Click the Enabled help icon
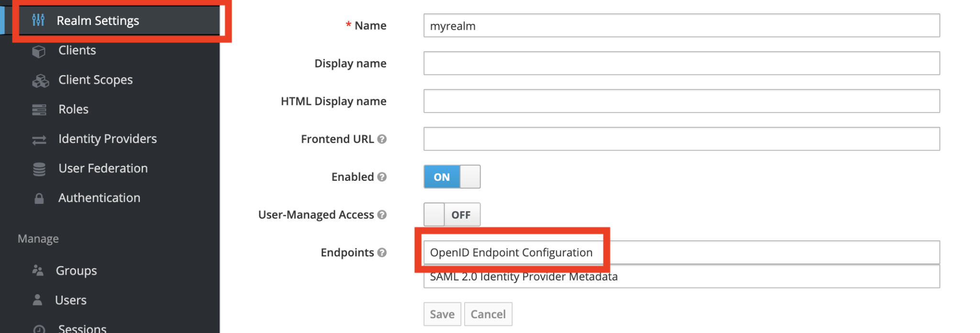980x333 pixels. point(382,177)
